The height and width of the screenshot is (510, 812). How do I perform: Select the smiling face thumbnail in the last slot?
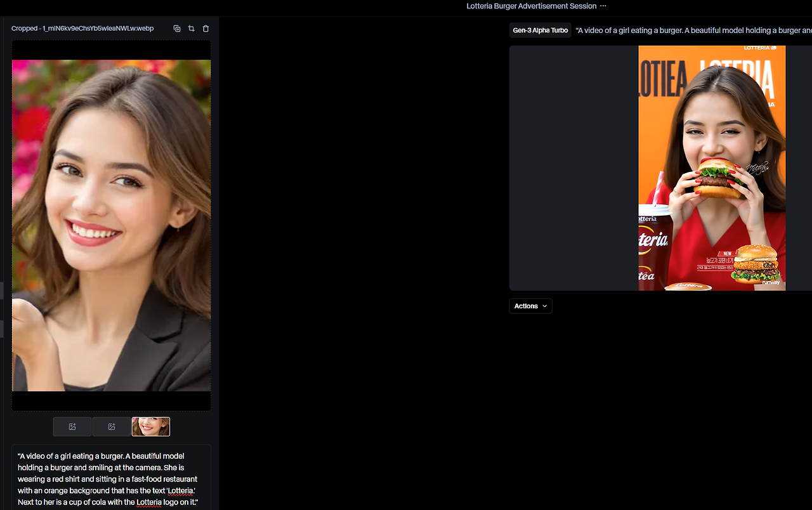point(151,427)
